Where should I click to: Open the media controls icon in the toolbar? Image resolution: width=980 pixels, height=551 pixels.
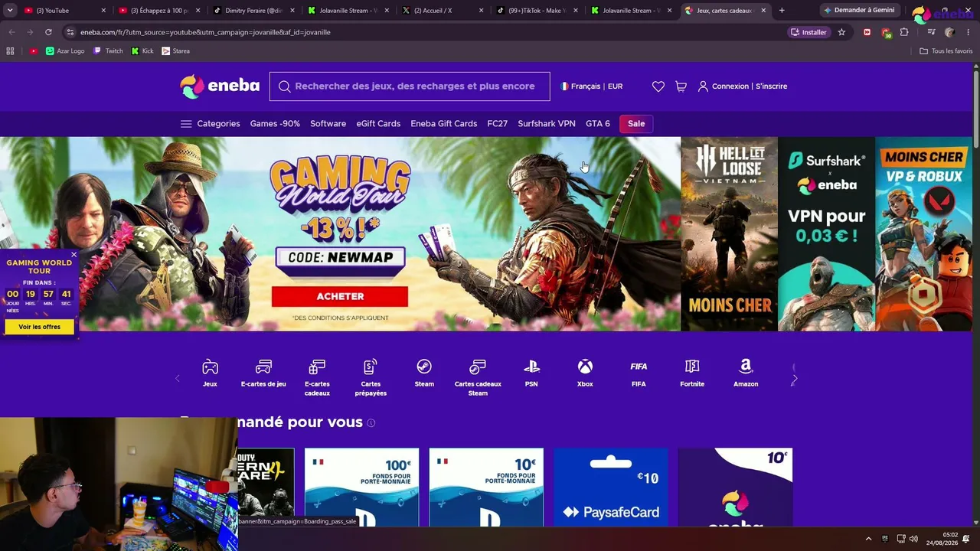pos(931,32)
